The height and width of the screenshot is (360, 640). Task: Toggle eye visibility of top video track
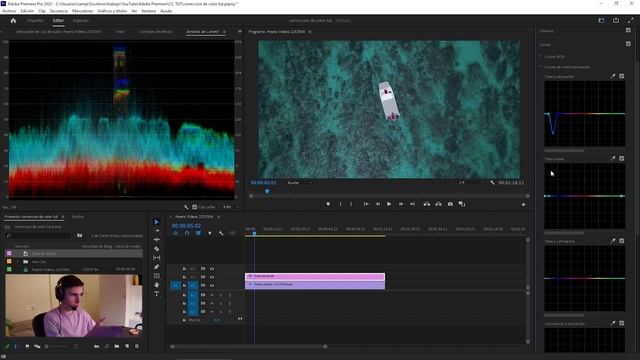click(212, 269)
